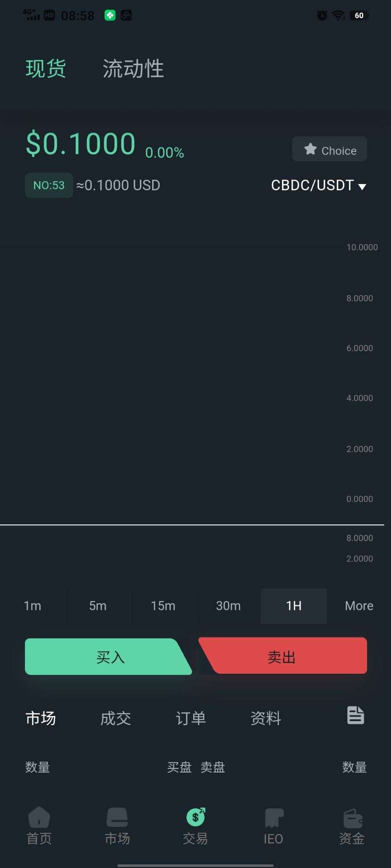Open the 订单 orders tab

pyautogui.click(x=191, y=718)
